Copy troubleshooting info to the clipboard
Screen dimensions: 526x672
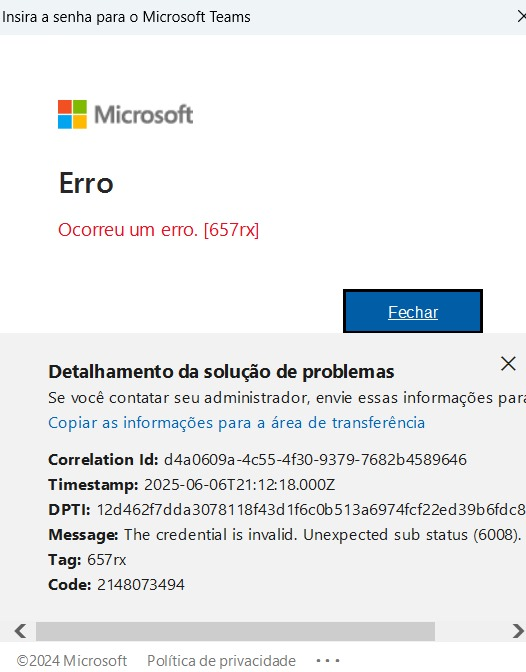coord(236,423)
